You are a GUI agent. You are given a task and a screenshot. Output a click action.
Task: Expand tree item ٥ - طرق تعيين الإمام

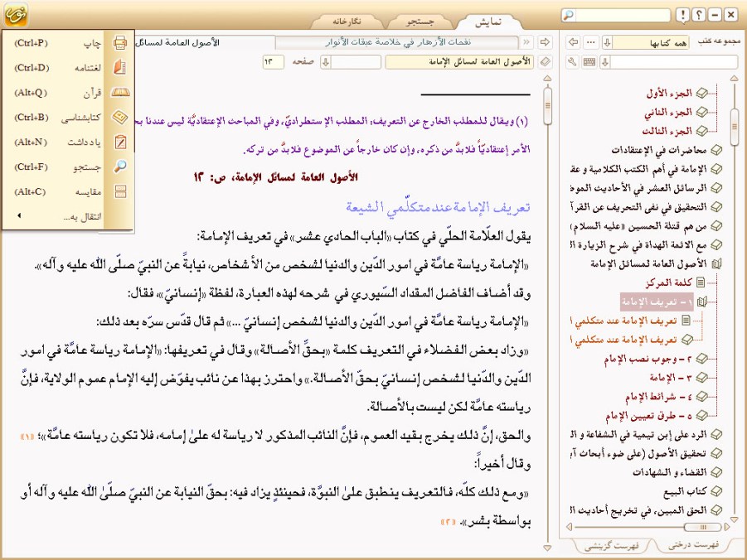click(x=701, y=416)
